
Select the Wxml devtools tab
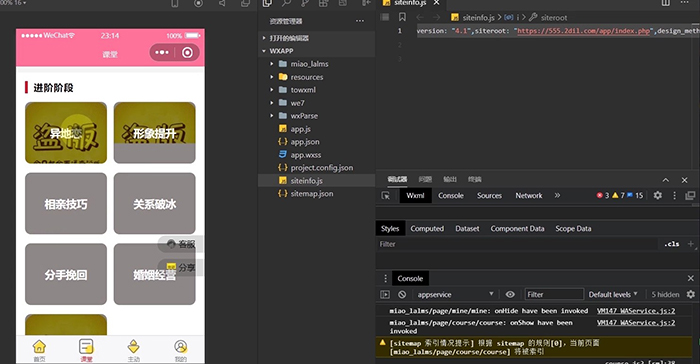[x=415, y=196]
